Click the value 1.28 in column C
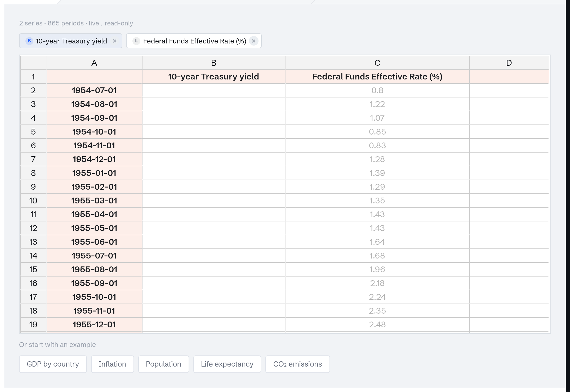The image size is (570, 392). tap(377, 159)
